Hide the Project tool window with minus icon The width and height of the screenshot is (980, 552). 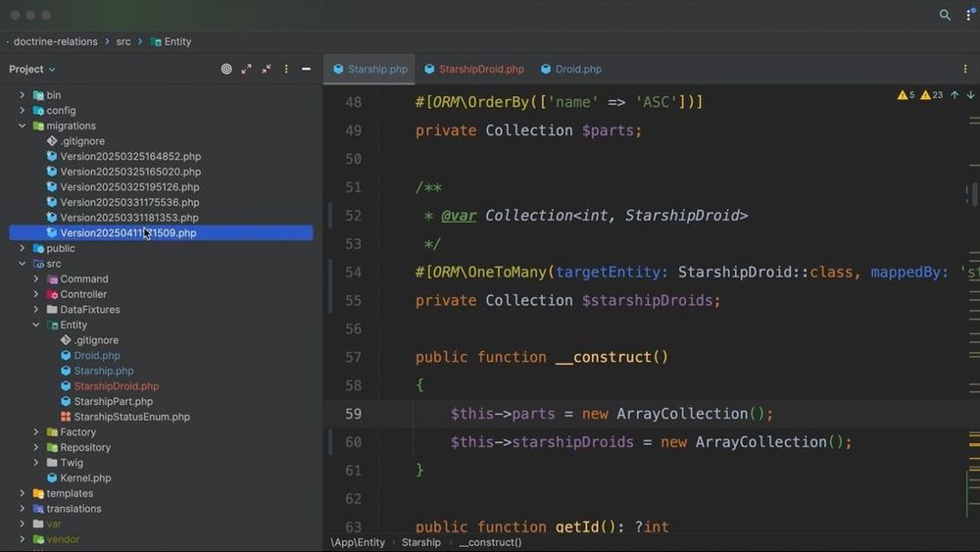[306, 69]
